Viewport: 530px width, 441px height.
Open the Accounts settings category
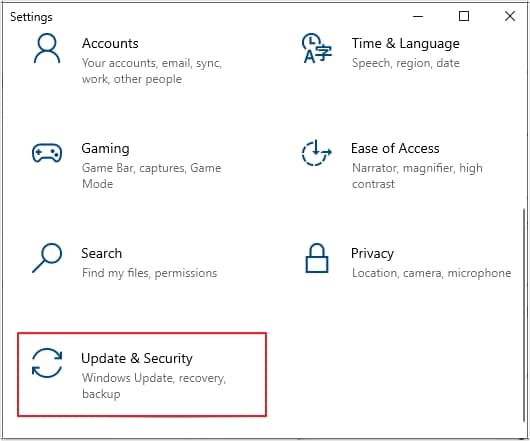[110, 44]
